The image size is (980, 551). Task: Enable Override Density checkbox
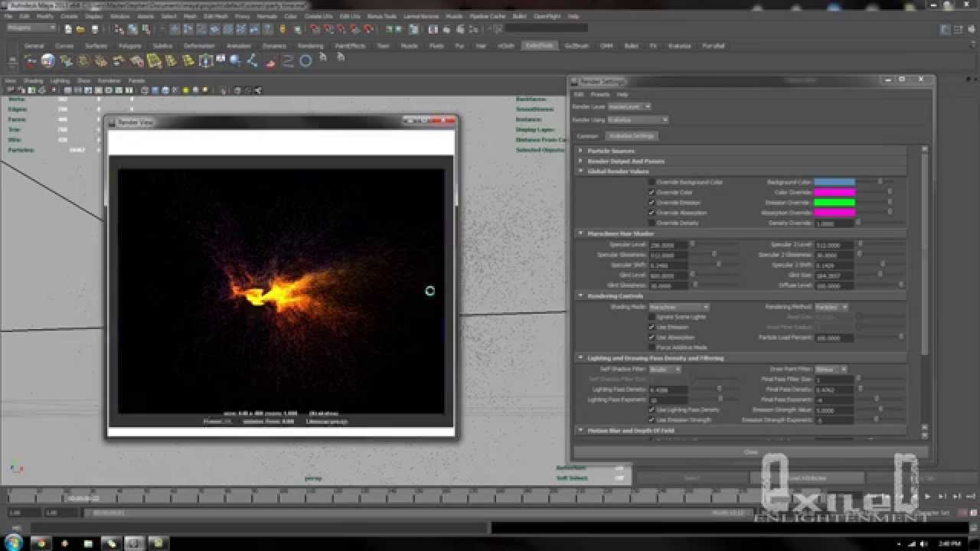pyautogui.click(x=652, y=223)
